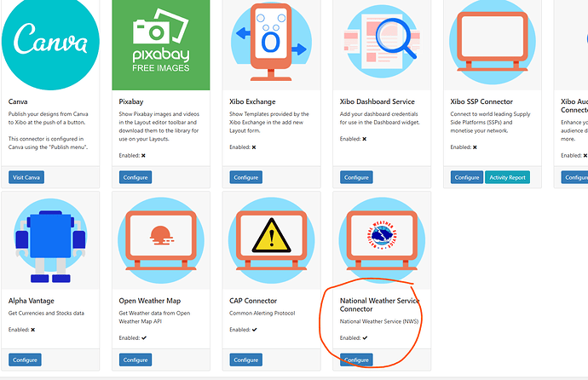
Task: Open Configure for Xibo Dashboard Service
Action: (356, 177)
